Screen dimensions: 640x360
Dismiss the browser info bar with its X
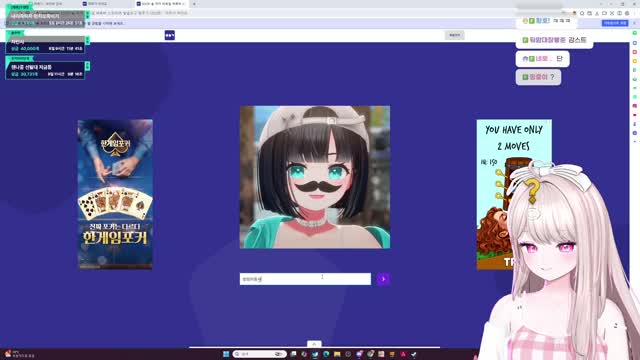point(634,23)
